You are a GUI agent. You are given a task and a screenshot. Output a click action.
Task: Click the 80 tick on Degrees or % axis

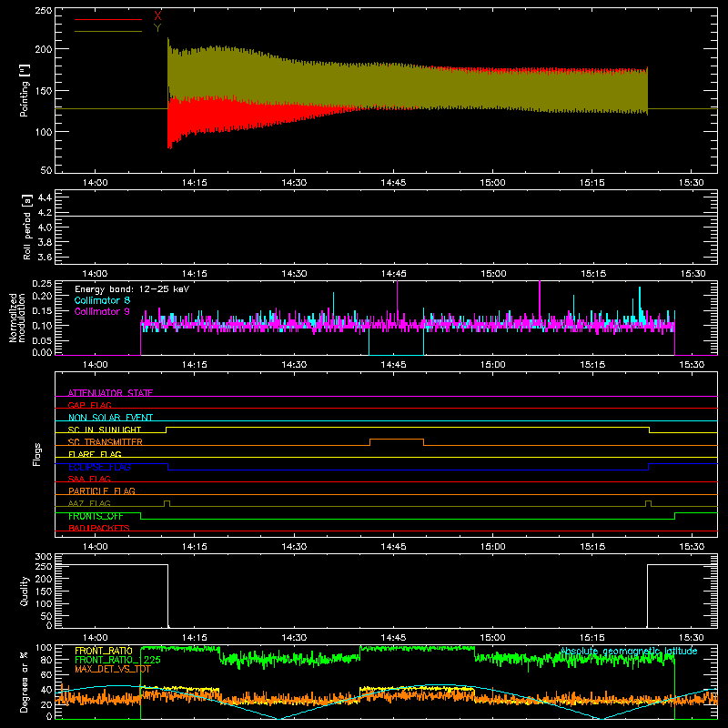coord(46,660)
